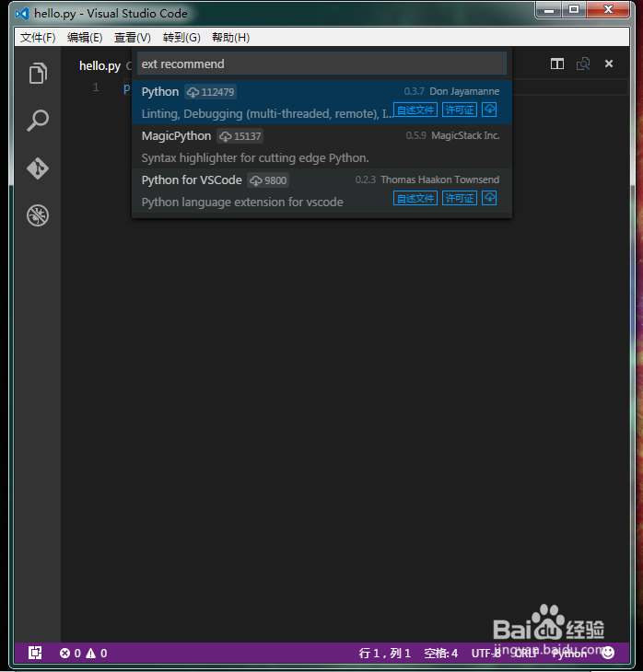Open the 帮助(H) menu
643x672 pixels.
[x=231, y=38]
